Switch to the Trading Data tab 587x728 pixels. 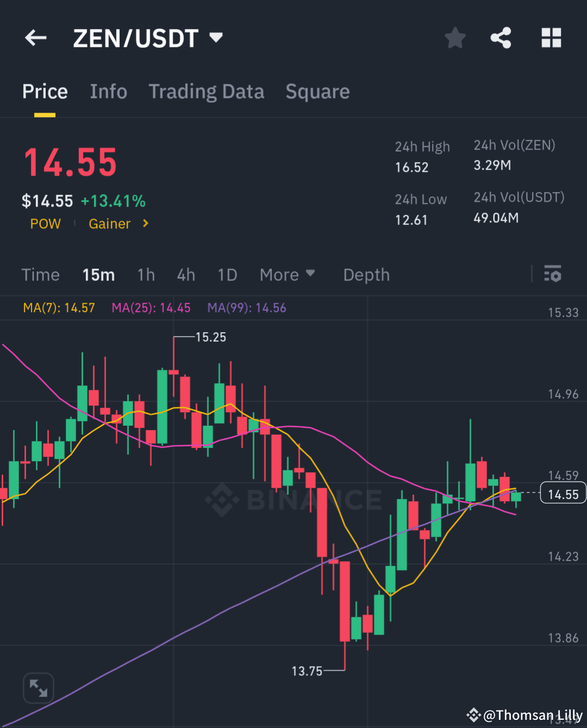pyautogui.click(x=206, y=91)
